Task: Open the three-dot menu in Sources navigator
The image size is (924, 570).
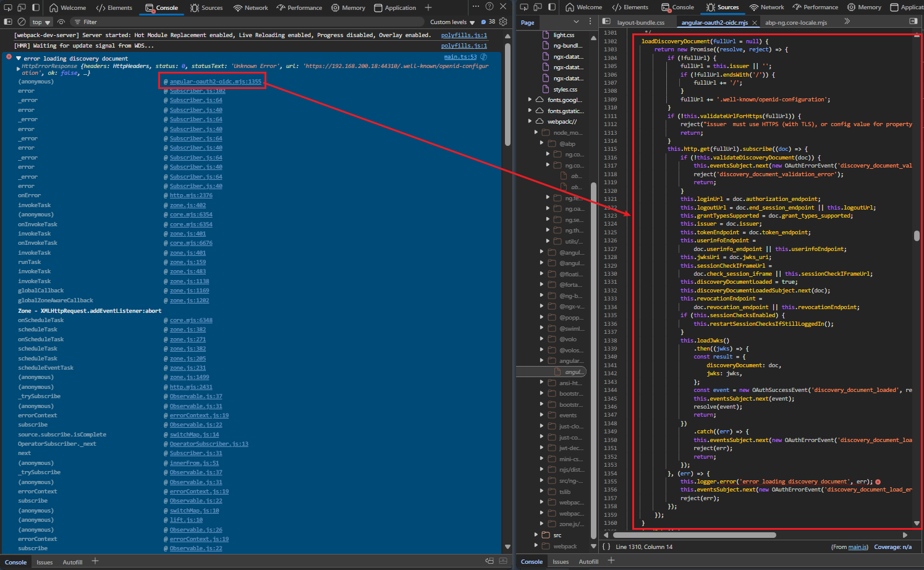Action: 591,22
